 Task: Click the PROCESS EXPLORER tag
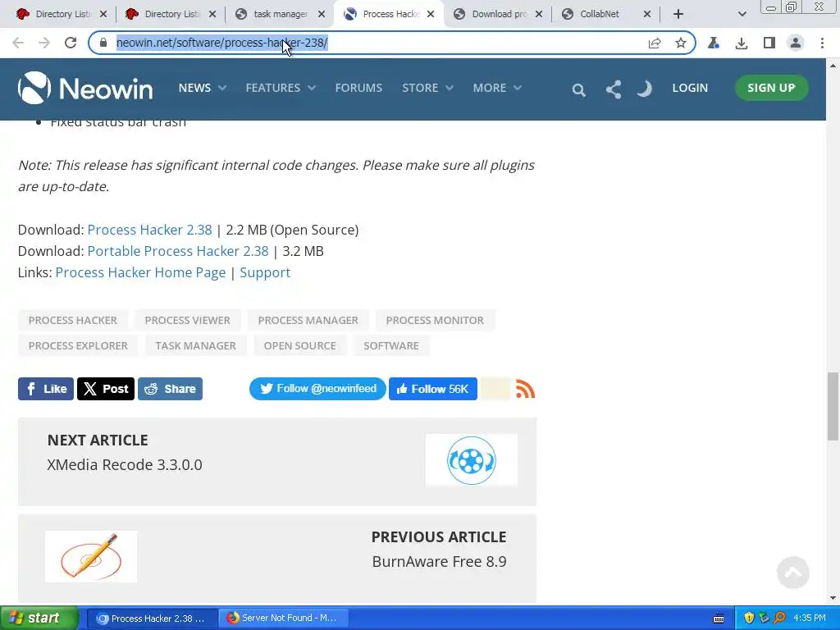pyautogui.click(x=78, y=346)
